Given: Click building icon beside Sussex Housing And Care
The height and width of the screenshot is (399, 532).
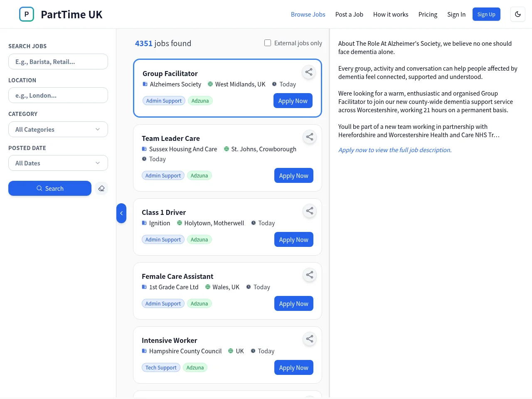Looking at the screenshot, I should (x=144, y=149).
